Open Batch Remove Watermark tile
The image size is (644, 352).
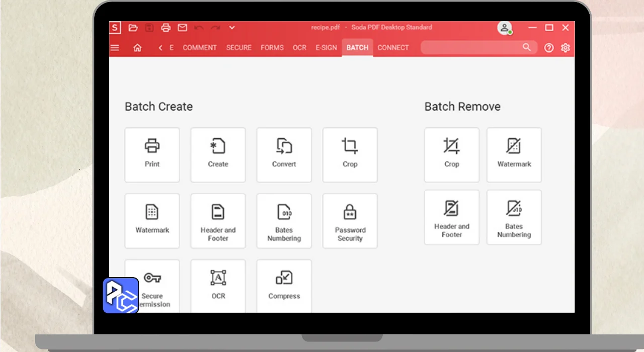[x=514, y=155]
